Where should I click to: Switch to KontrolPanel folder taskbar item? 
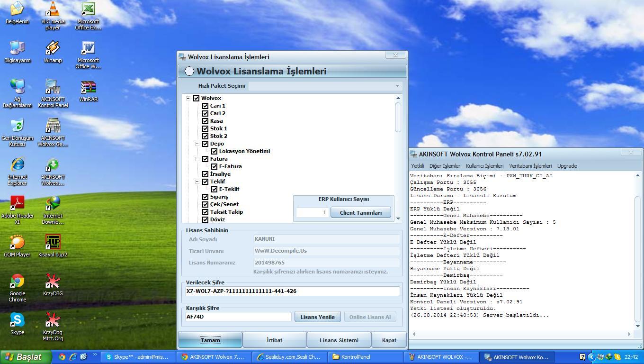pyautogui.click(x=366, y=357)
